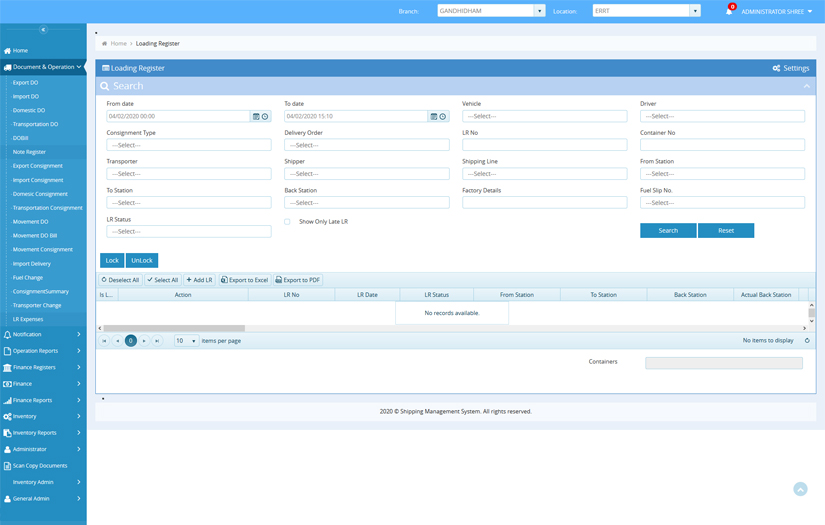Click the UnLock button
825x525 pixels.
pos(142,260)
